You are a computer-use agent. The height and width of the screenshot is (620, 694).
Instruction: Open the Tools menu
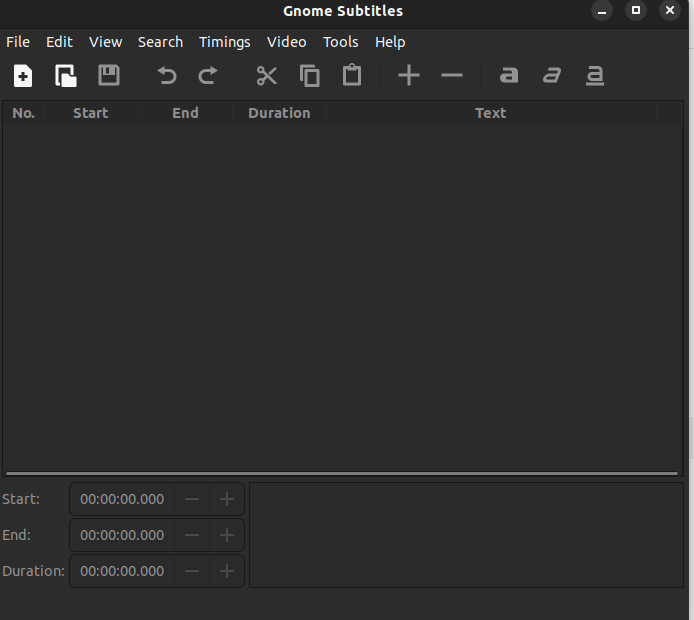(340, 42)
